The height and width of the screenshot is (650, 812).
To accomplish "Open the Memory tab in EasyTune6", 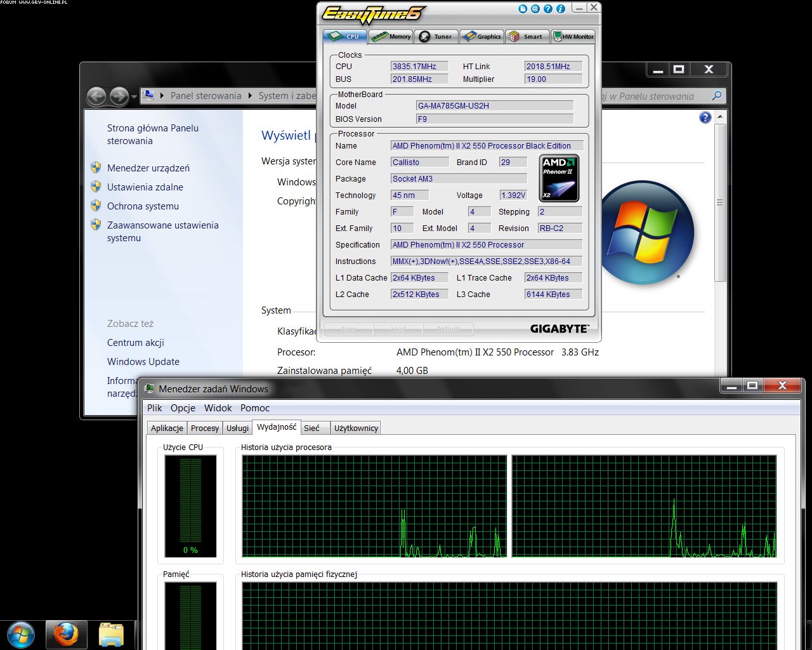I will 391,36.
